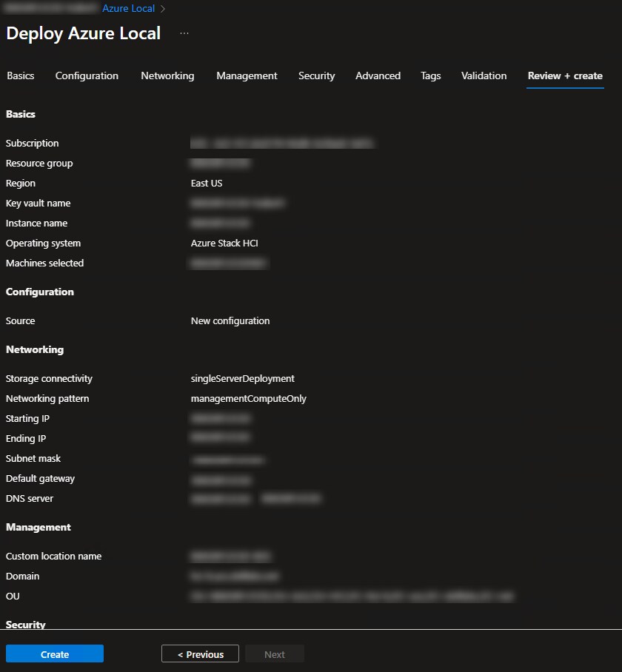The width and height of the screenshot is (622, 672).
Task: Click the New configuration value
Action: 230,320
